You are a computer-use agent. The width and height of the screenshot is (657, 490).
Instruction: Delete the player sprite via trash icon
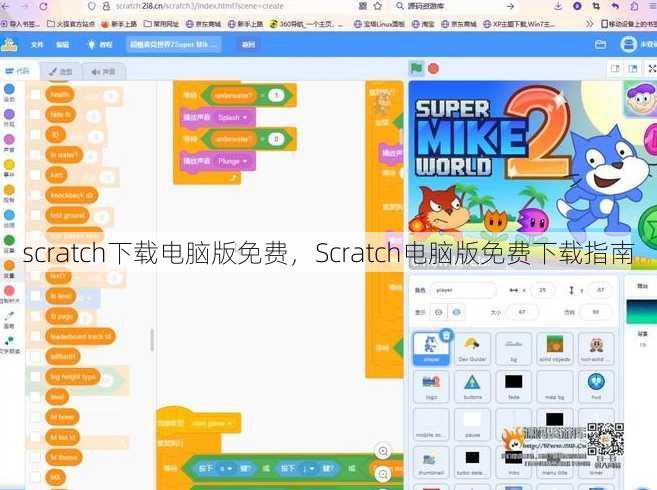pyautogui.click(x=446, y=335)
